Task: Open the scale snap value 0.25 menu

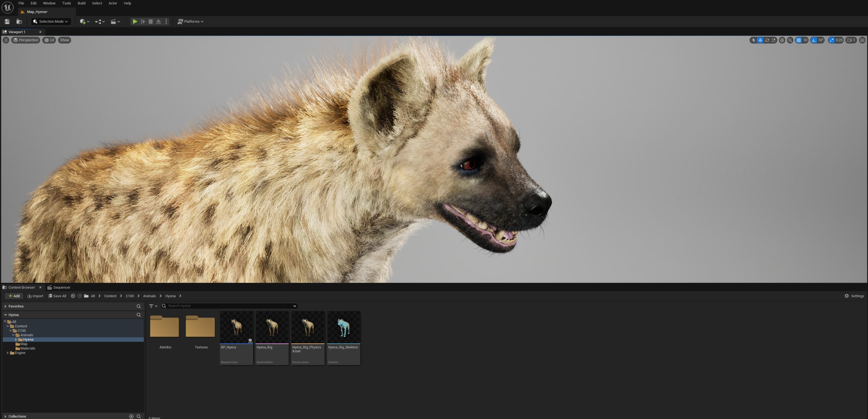Action: coord(839,40)
